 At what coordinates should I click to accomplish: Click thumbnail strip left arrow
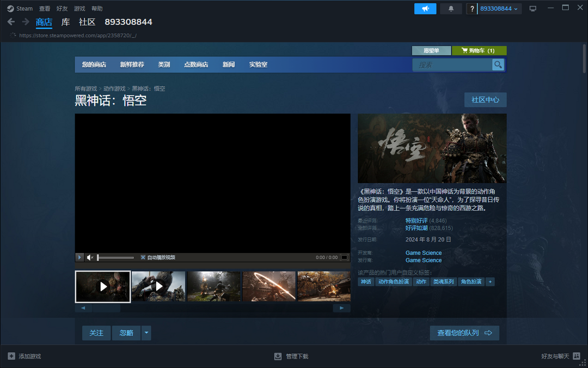84,308
